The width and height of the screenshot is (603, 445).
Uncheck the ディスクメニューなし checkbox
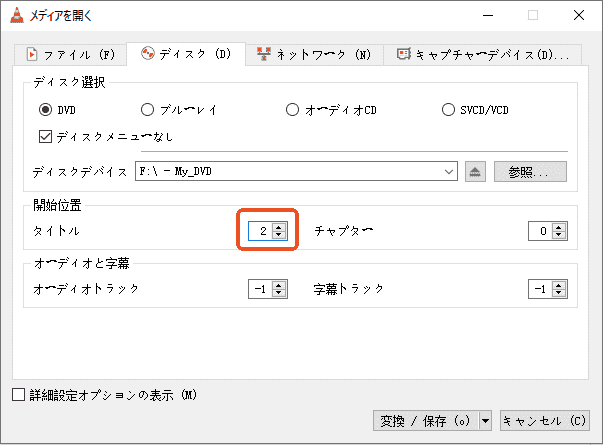click(44, 136)
